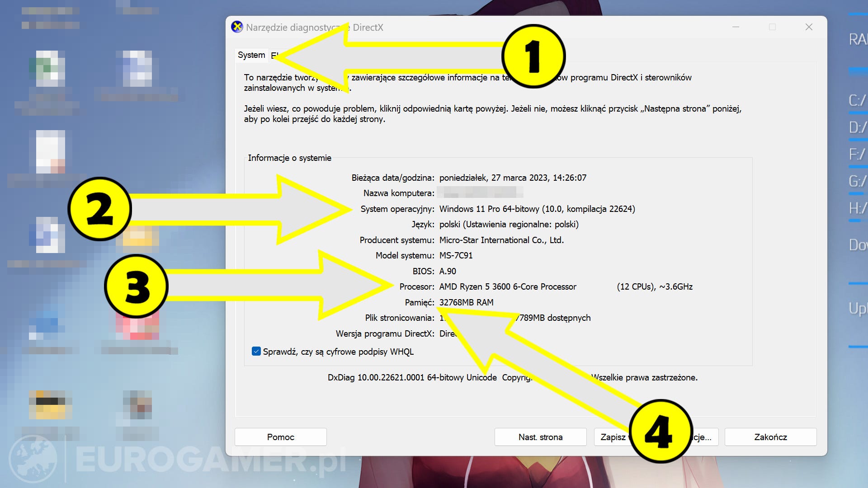Click the 'Pamięć:' label
The width and height of the screenshot is (868, 488).
(x=420, y=302)
